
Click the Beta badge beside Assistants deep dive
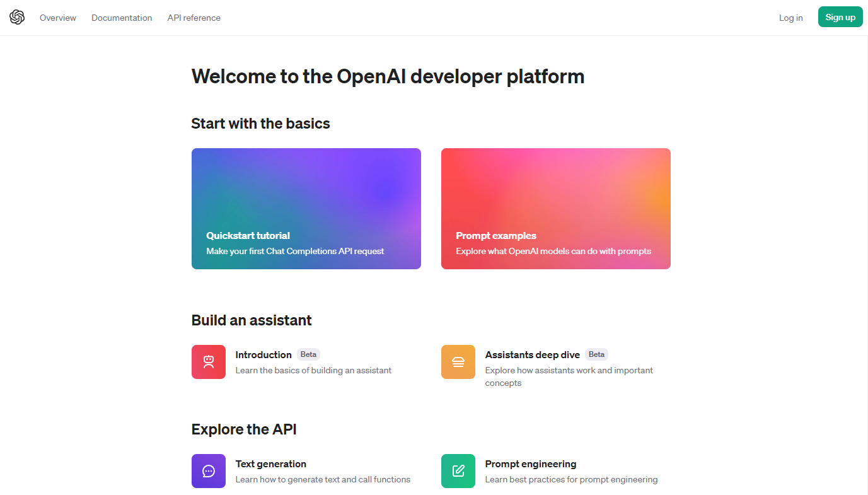click(596, 354)
